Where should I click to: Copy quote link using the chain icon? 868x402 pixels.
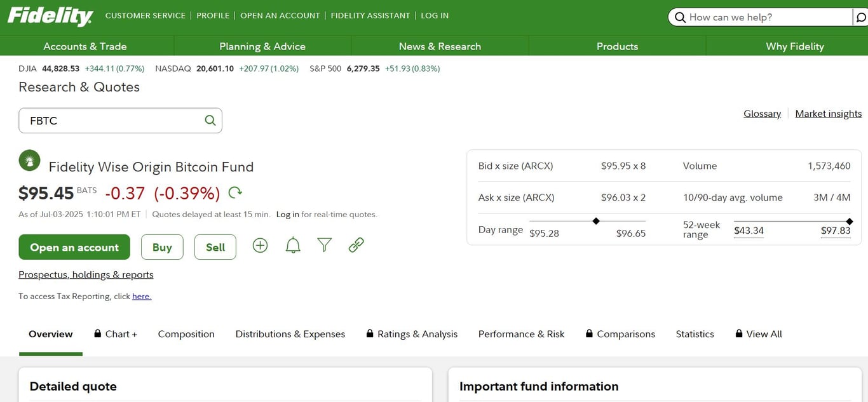(x=356, y=244)
